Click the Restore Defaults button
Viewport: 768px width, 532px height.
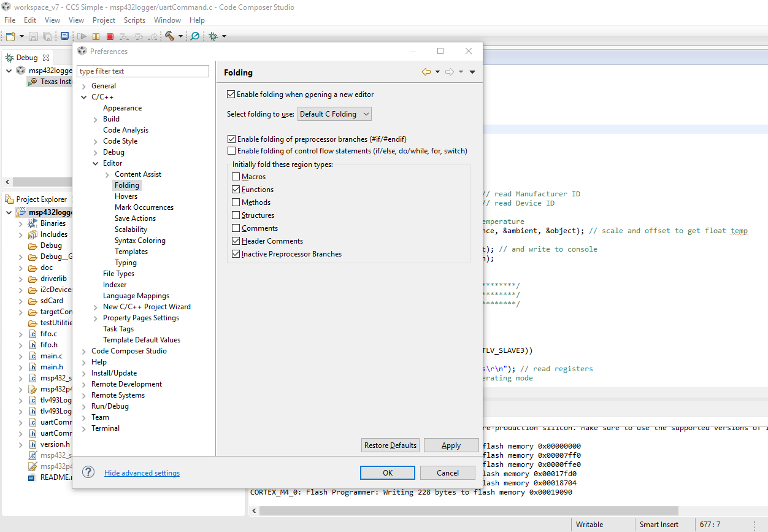click(x=390, y=445)
